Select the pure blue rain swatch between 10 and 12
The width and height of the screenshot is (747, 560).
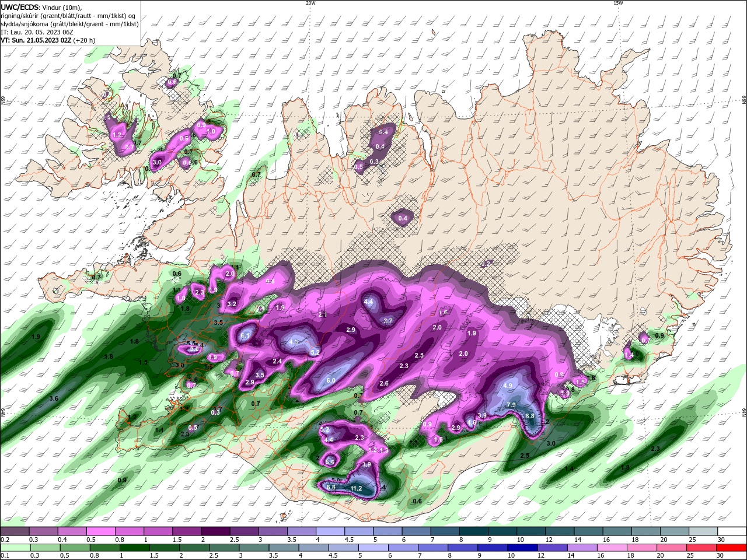[x=523, y=548]
